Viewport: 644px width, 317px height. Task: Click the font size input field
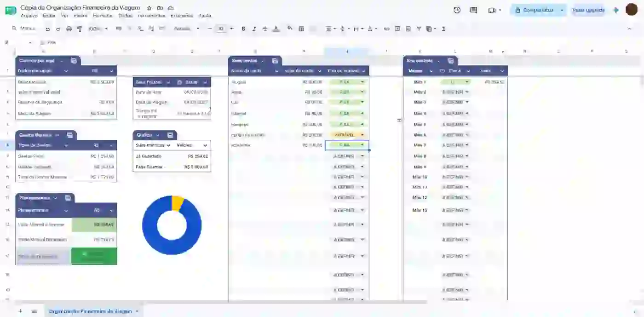point(221,29)
